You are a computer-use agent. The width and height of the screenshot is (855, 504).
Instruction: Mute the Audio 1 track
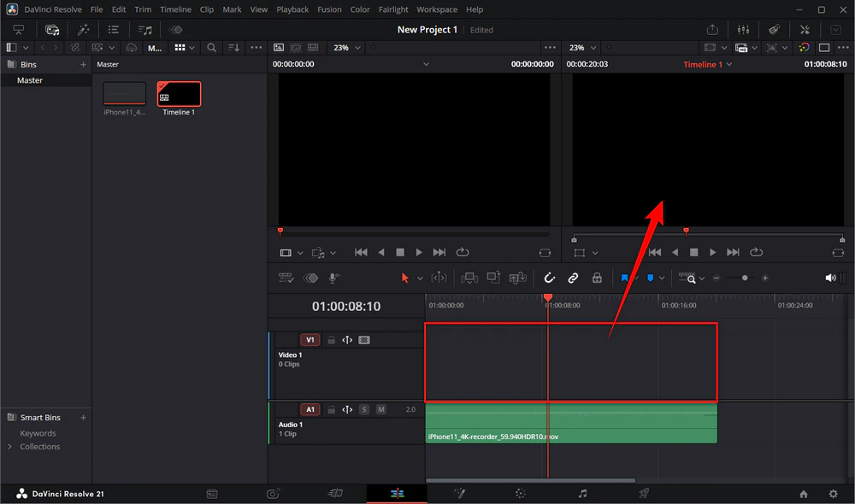click(x=381, y=409)
